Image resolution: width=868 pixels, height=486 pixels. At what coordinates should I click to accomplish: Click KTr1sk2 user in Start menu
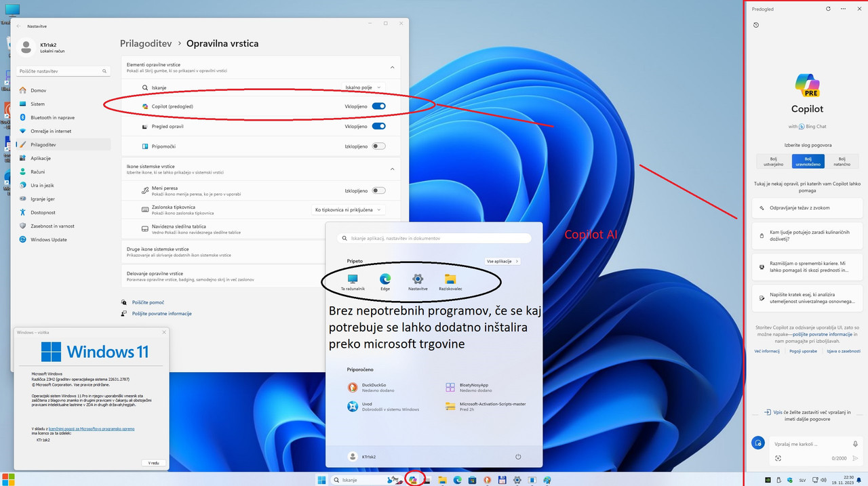point(361,457)
